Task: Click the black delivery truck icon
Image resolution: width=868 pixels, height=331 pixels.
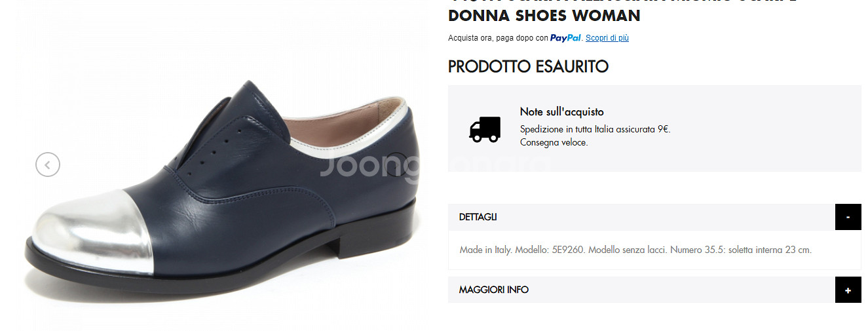Action: click(485, 129)
